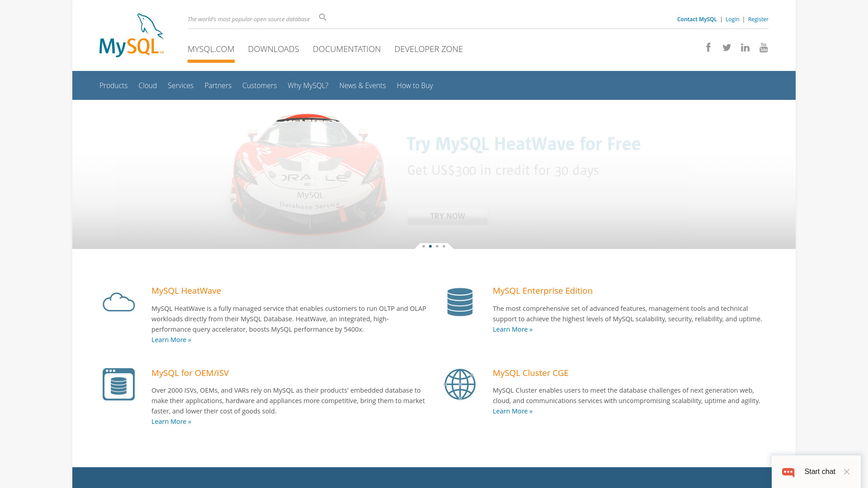Open the Partners menu item
This screenshot has width=868, height=488.
point(218,85)
